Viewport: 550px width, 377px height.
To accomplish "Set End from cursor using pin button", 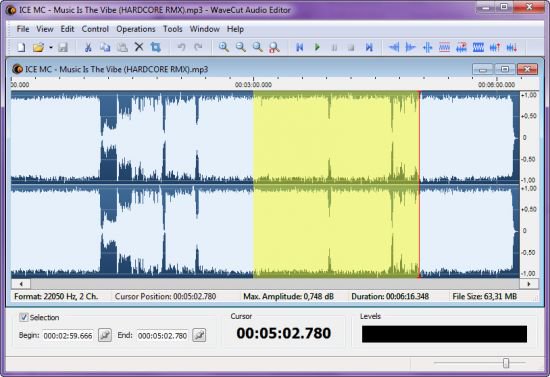I will [x=199, y=335].
